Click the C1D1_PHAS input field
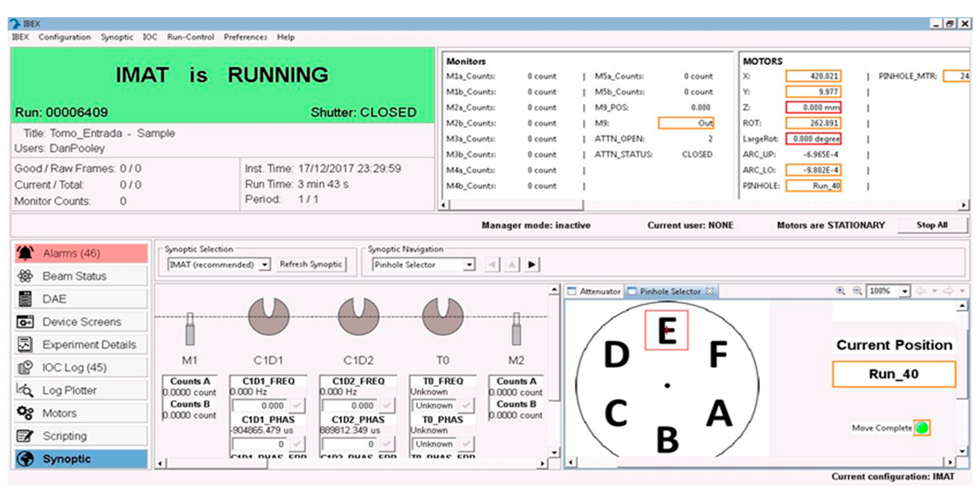 click(260, 444)
